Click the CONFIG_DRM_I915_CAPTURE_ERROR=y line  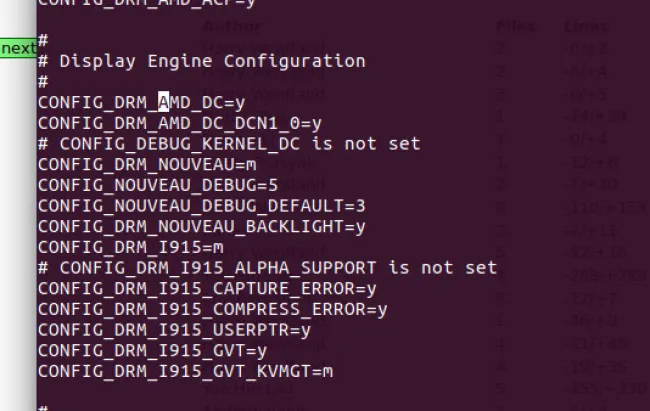(207, 289)
